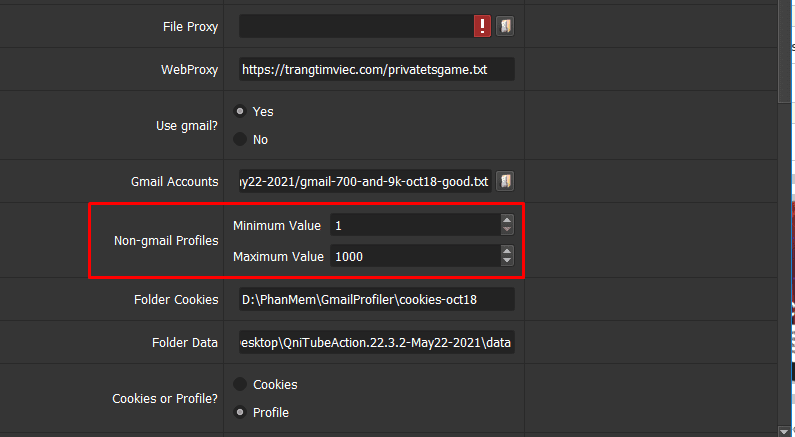Screen dimensions: 795x437
Task: Decrease the Maximum Value with down arrow
Action: (507, 261)
